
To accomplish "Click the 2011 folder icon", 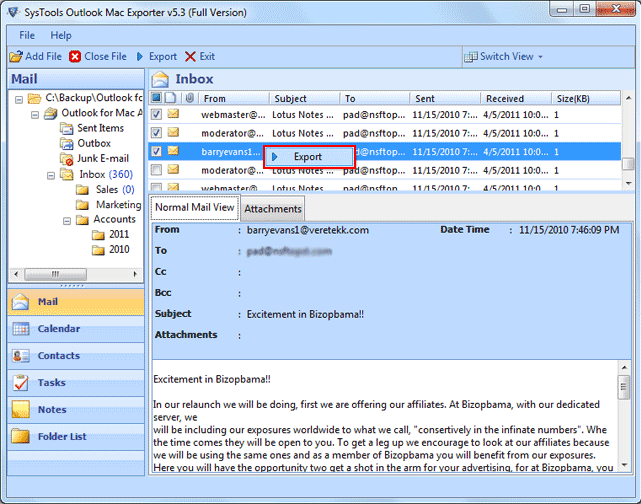I will point(98,235).
